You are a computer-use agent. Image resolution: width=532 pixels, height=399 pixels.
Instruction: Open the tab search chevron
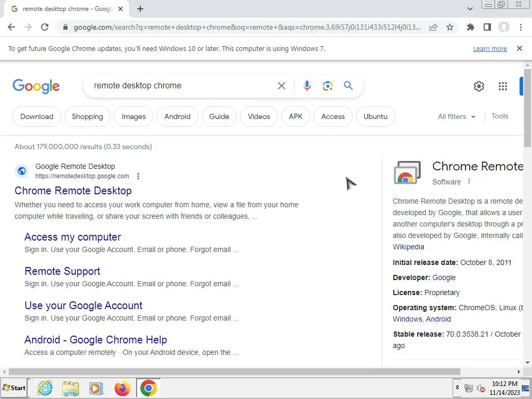pos(470,9)
